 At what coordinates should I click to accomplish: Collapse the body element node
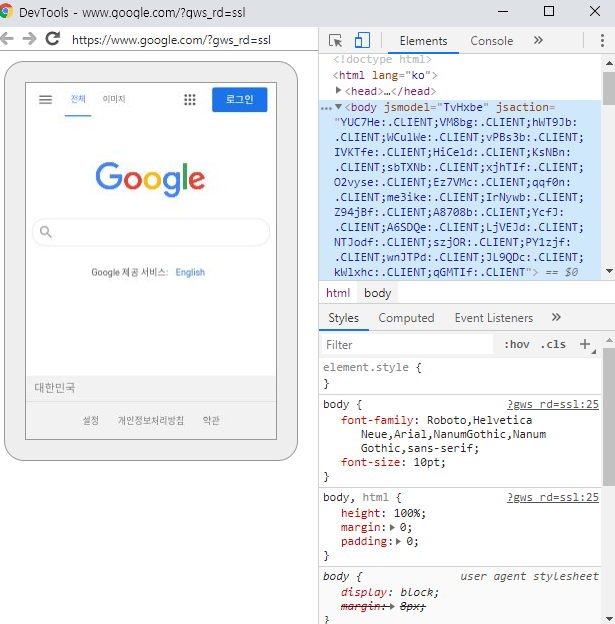click(338, 107)
